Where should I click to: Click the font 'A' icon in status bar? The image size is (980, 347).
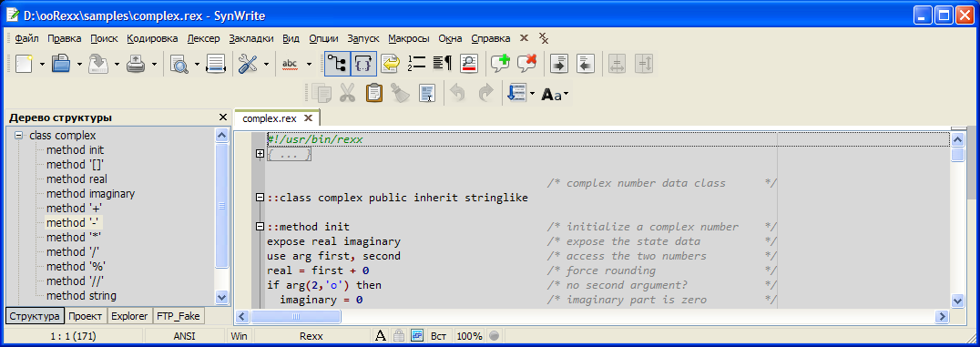(381, 336)
